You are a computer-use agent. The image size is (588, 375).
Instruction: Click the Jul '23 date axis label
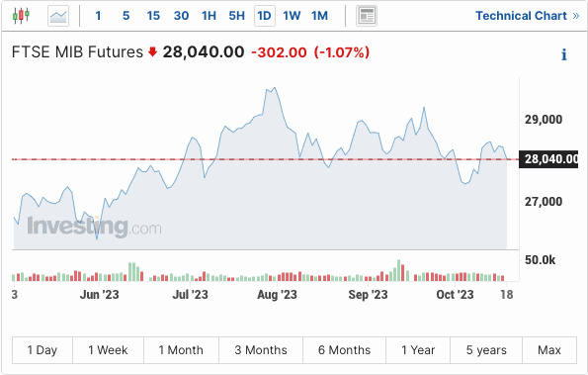point(190,295)
